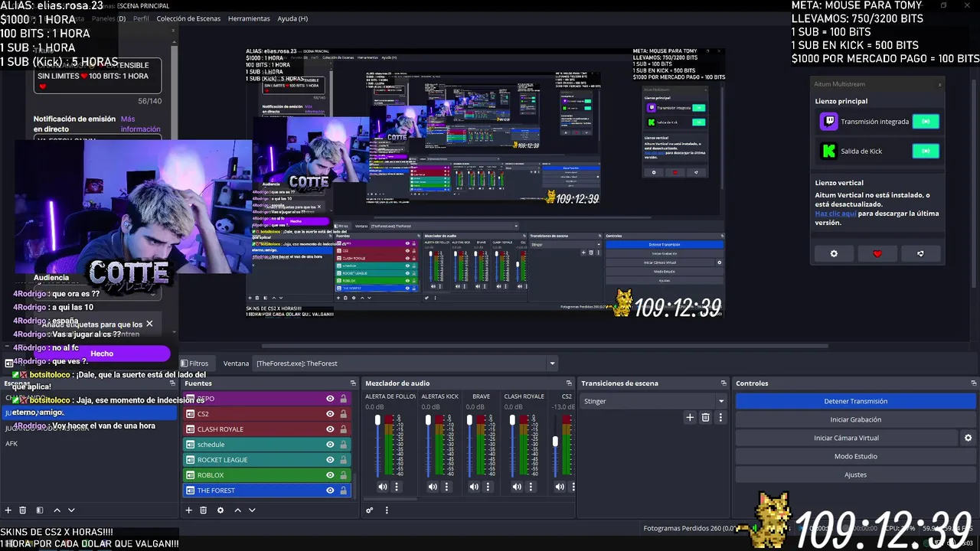Enable Modo Estudio
The image size is (980, 551).
coord(855,456)
